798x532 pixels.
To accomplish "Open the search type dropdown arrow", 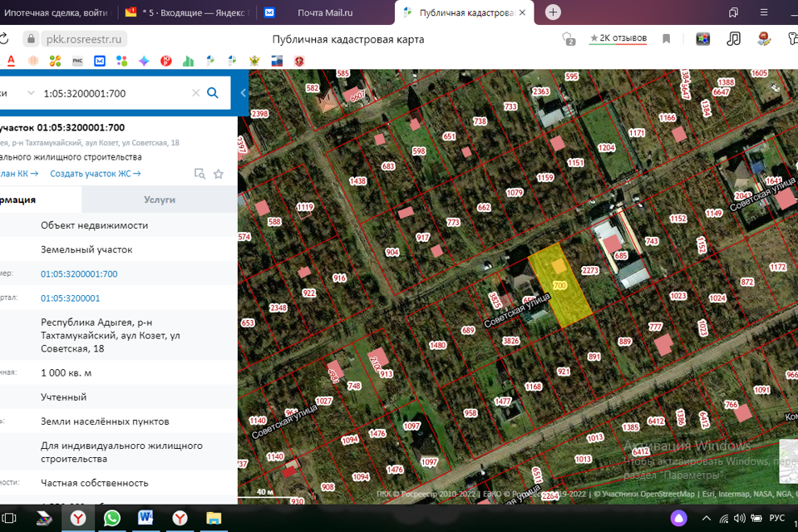I will [x=31, y=93].
